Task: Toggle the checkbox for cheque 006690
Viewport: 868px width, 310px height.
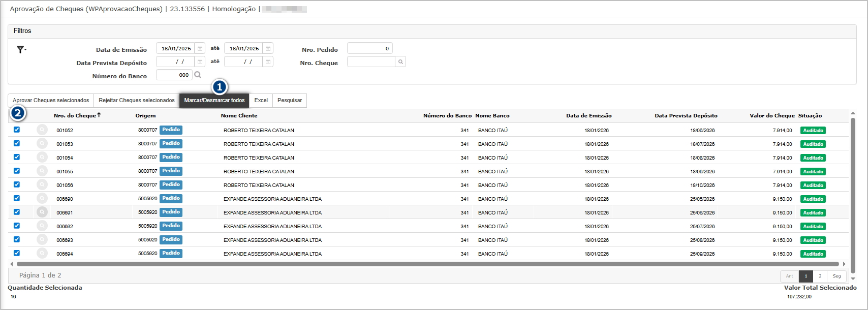Action: [17, 198]
